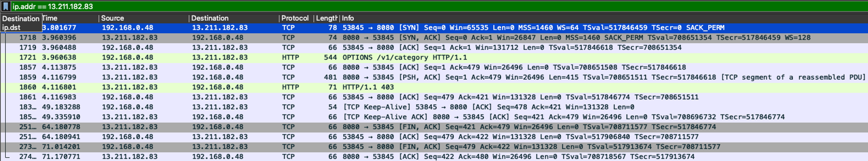Click the HTTP protocol cell for packet 1860
This screenshot has width=868, height=161.
point(290,87)
